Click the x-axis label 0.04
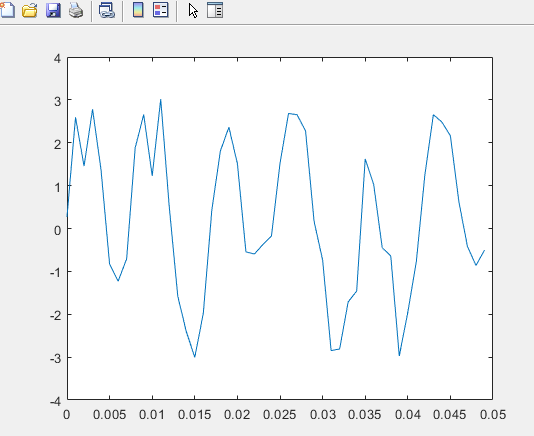Screen dimensions: 534x436 (x=408, y=415)
